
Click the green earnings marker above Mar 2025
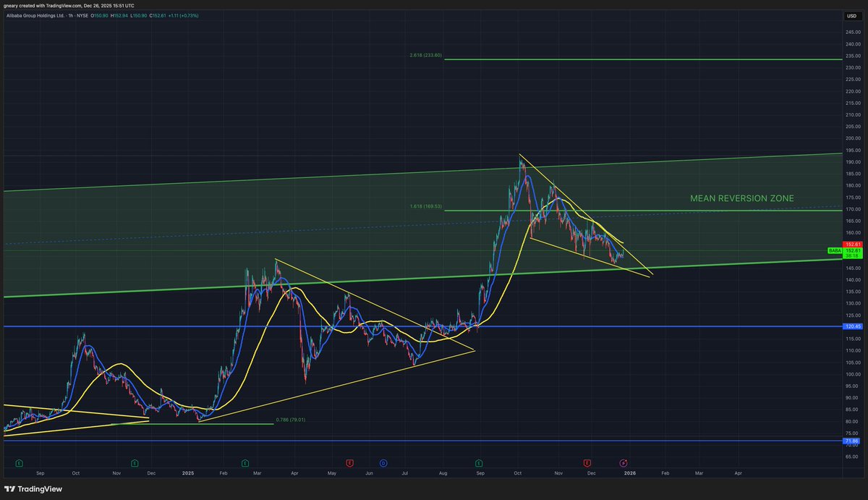click(x=244, y=462)
